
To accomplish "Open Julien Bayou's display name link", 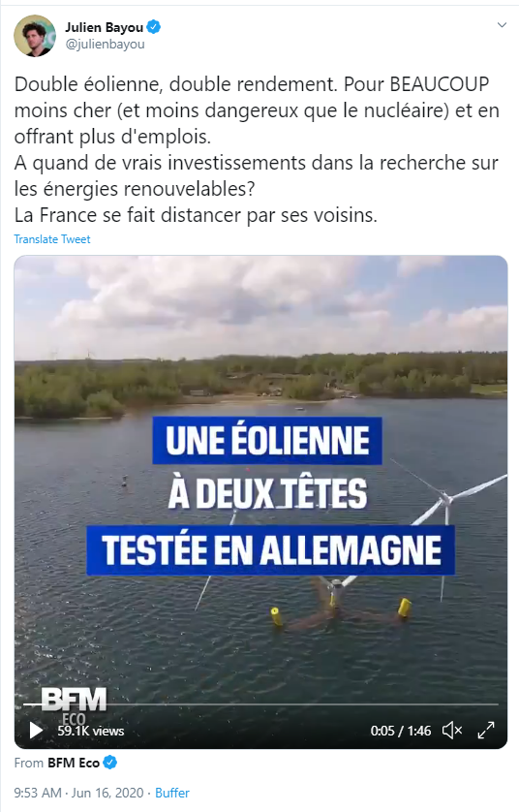I will point(104,27).
